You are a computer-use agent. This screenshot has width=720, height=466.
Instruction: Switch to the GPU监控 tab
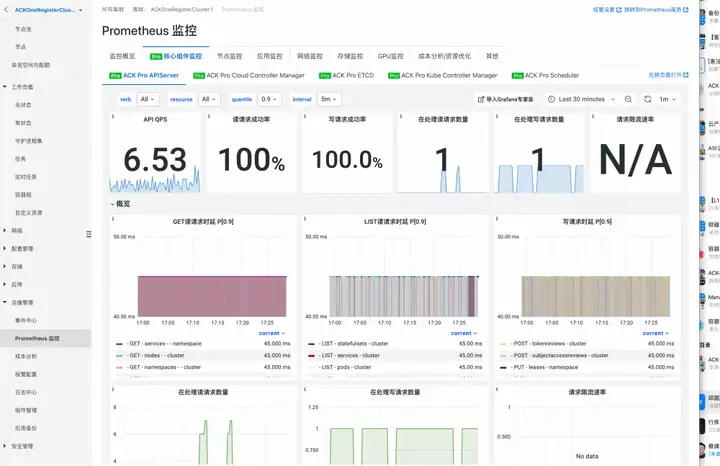click(390, 56)
